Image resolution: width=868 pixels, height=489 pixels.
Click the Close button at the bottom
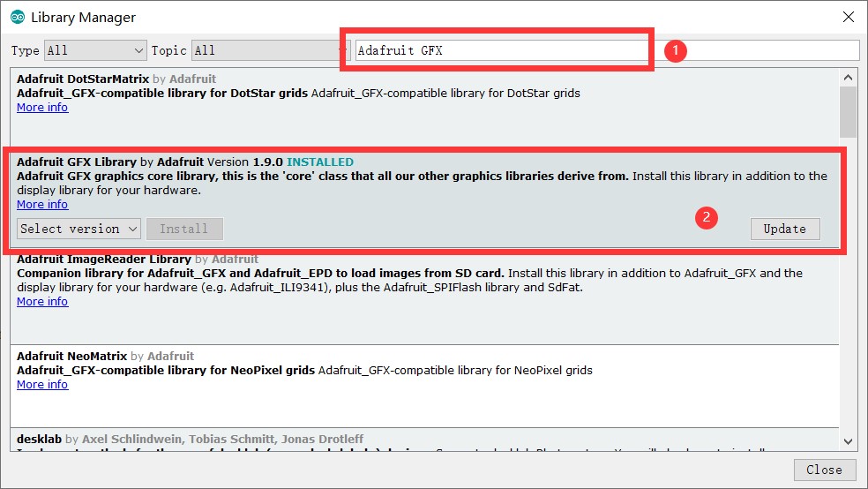click(x=824, y=470)
